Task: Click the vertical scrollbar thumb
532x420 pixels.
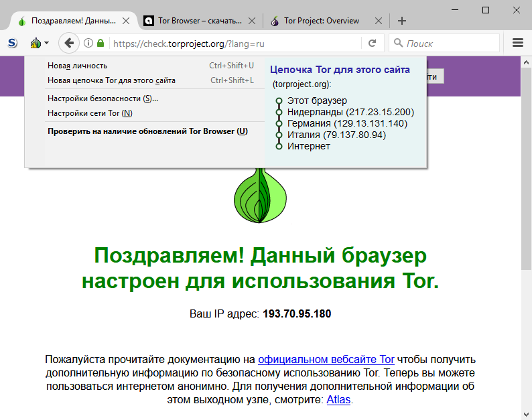Action: [x=526, y=169]
